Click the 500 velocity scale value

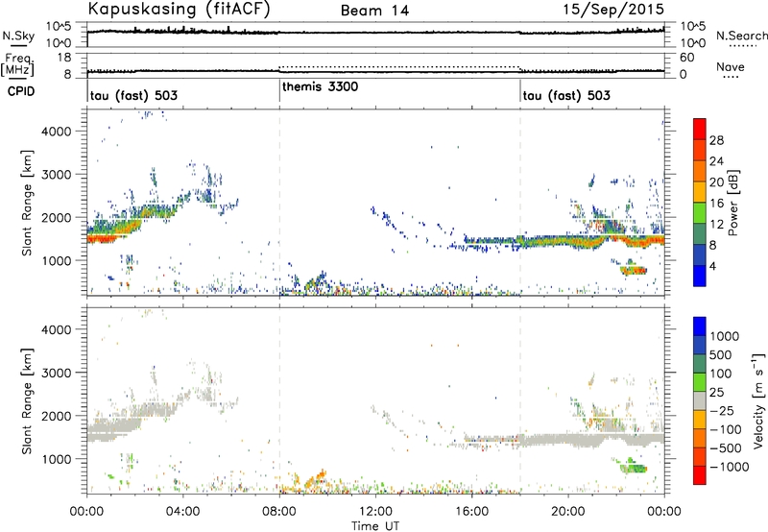coord(720,354)
